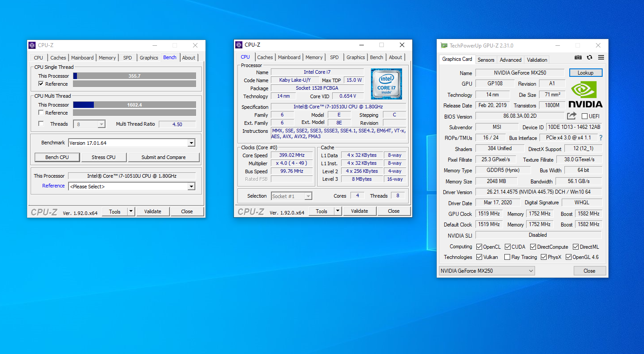Screen dimensions: 644x354
Task: Expand Tools arrow in Bench window
Action: [131, 212]
